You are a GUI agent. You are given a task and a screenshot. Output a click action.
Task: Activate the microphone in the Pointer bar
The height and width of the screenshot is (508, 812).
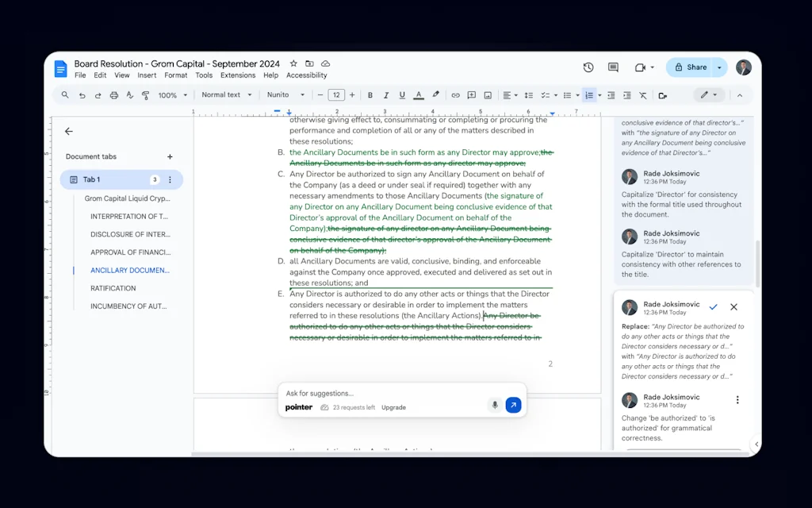(x=495, y=405)
